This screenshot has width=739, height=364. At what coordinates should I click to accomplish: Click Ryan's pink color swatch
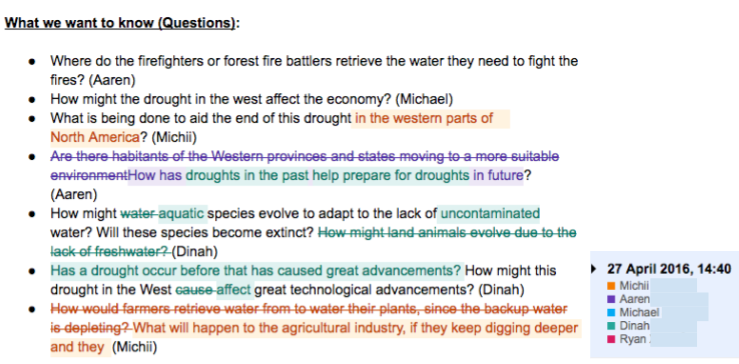[611, 339]
